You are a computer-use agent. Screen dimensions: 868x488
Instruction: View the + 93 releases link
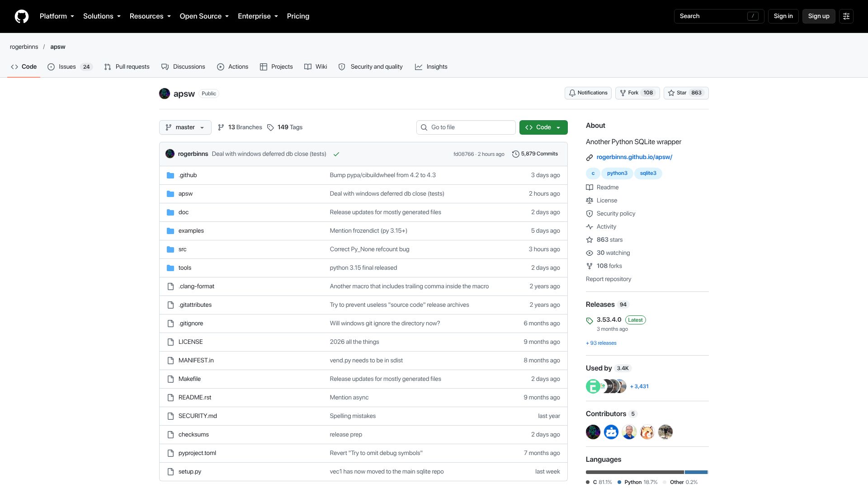click(601, 343)
